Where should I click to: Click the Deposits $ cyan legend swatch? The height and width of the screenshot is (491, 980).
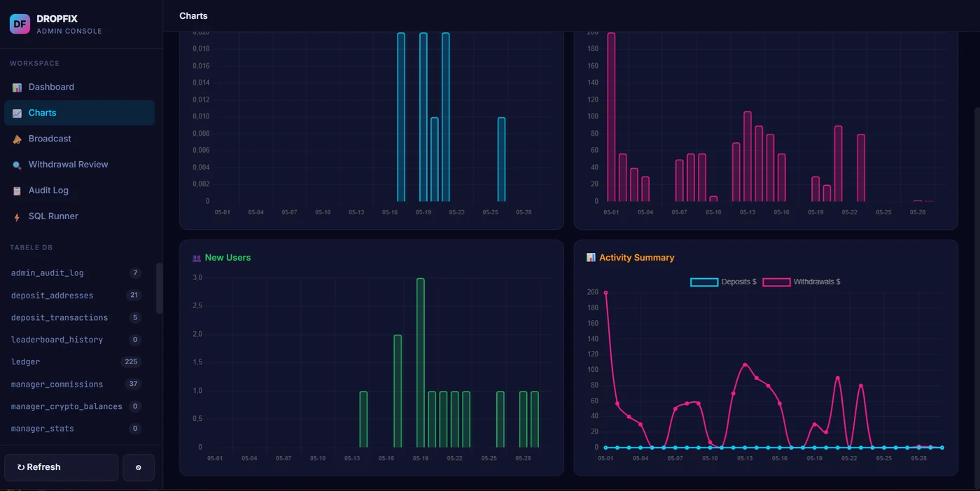[x=704, y=282]
